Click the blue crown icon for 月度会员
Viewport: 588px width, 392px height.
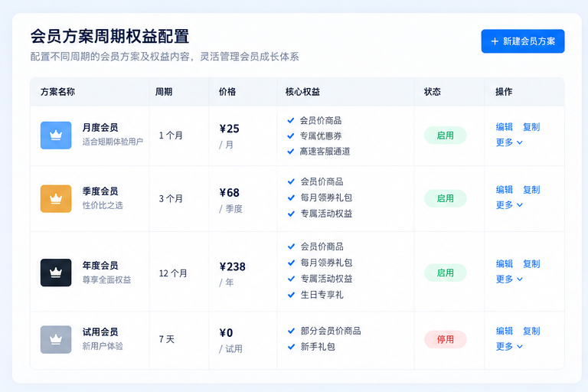[56, 136]
